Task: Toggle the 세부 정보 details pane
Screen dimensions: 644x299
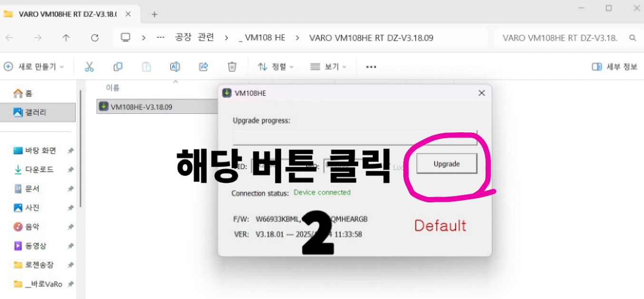Action: click(615, 67)
